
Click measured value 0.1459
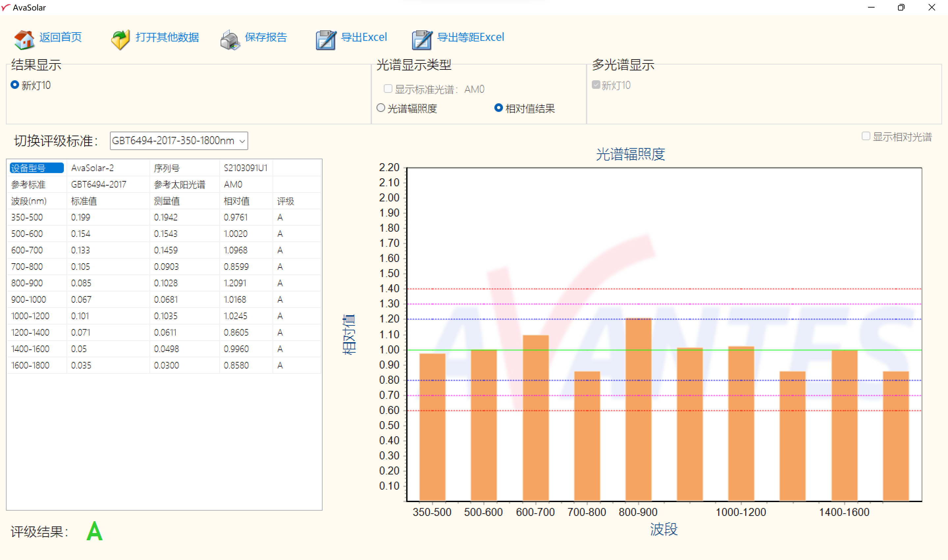165,250
